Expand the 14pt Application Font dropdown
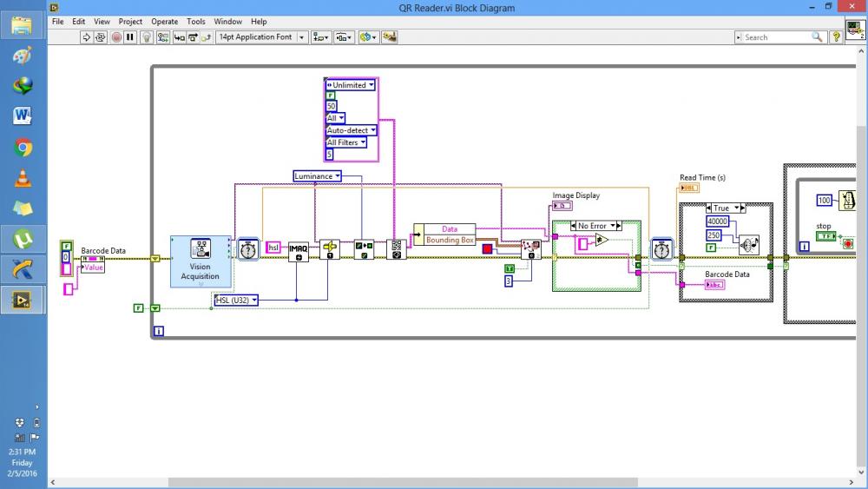868x489 pixels. tap(261, 37)
